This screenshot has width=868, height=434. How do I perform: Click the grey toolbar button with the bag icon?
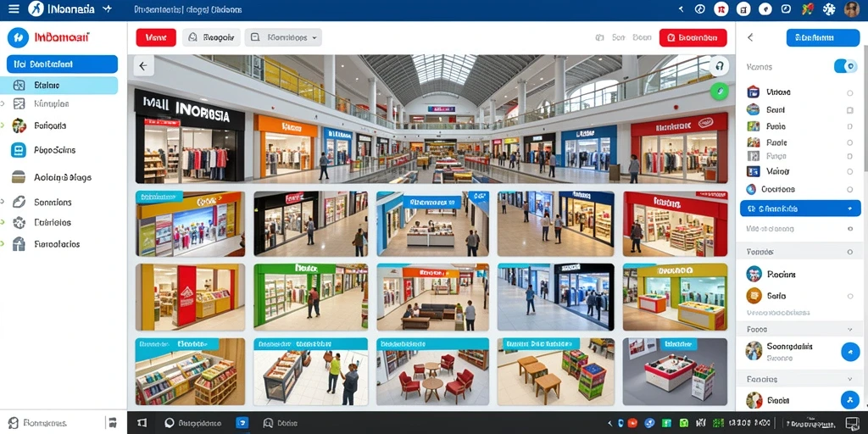coord(211,37)
